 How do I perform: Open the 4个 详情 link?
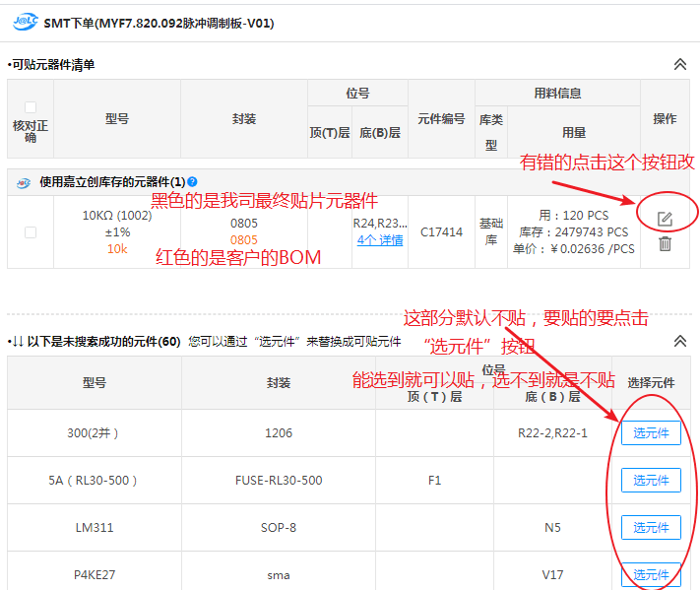point(379,240)
